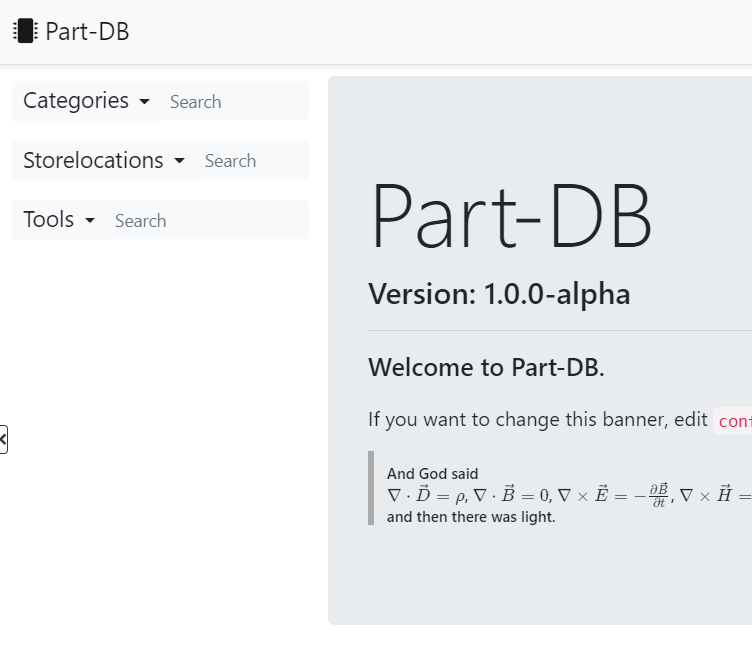Screen dimensions: 752x655
Task: Click the Part-DB chip logo icon
Action: pos(25,31)
